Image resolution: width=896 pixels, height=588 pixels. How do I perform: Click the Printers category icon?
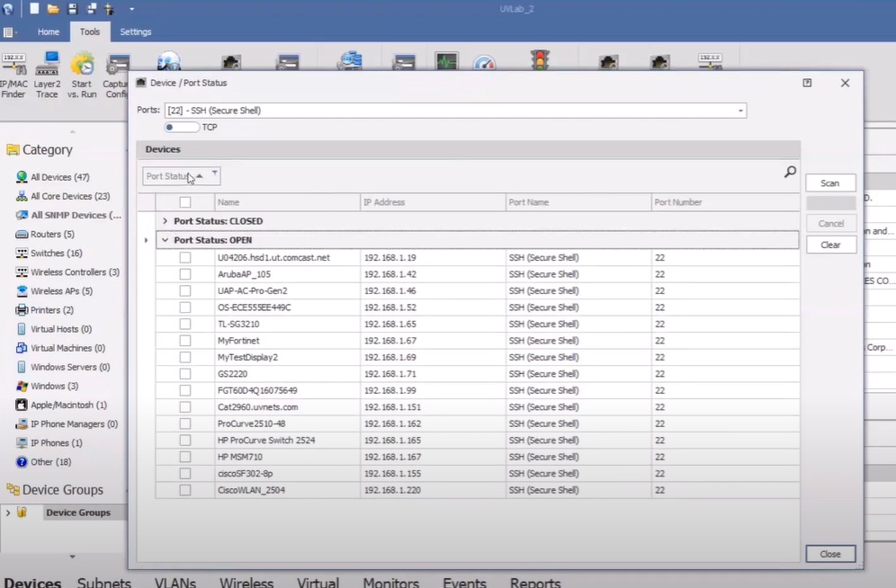(22, 310)
